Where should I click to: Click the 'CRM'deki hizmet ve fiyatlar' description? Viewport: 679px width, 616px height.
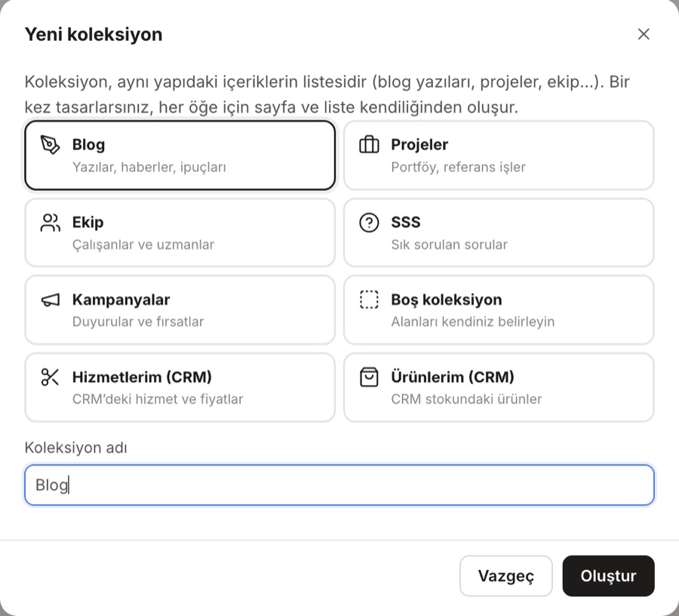pos(158,399)
